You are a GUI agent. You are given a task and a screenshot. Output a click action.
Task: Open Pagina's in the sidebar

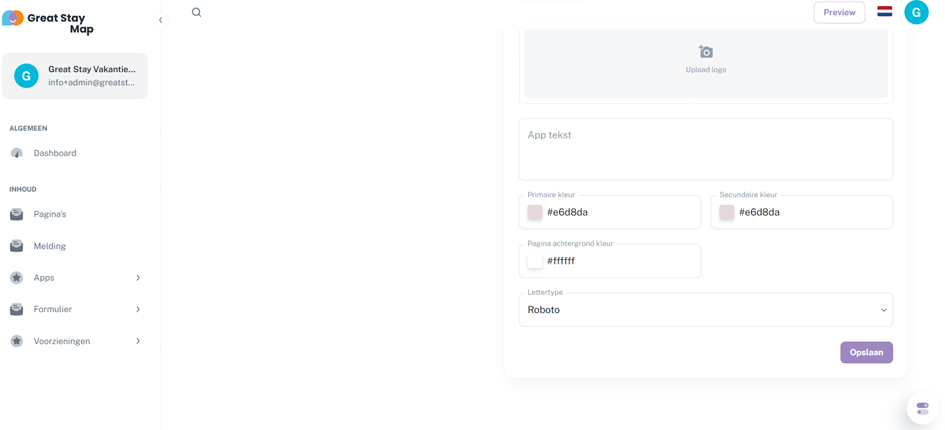(x=50, y=214)
